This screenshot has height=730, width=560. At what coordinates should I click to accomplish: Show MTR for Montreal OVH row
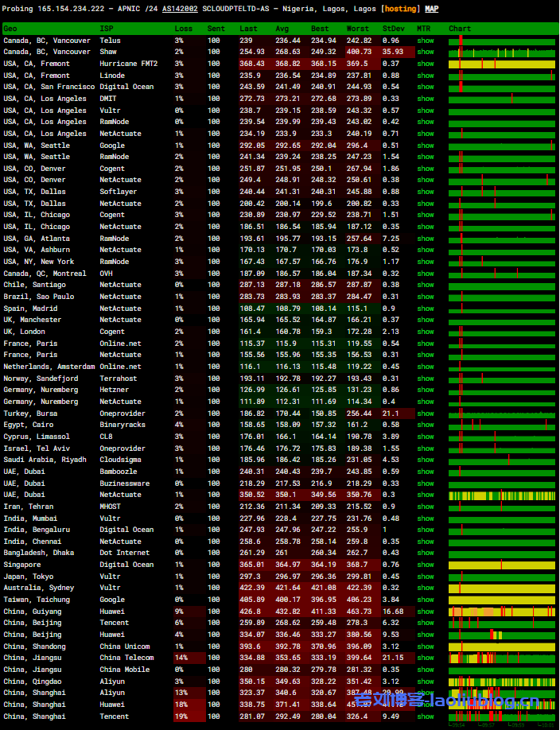[426, 274]
